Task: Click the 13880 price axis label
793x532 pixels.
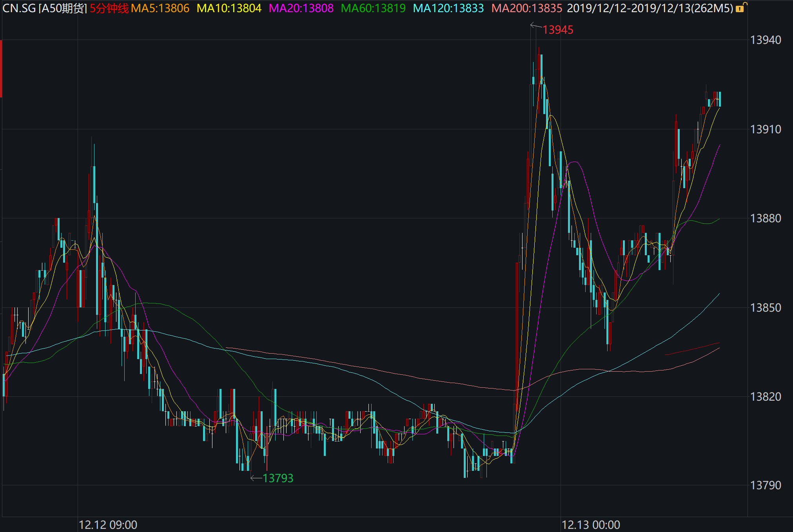Action: [765, 218]
